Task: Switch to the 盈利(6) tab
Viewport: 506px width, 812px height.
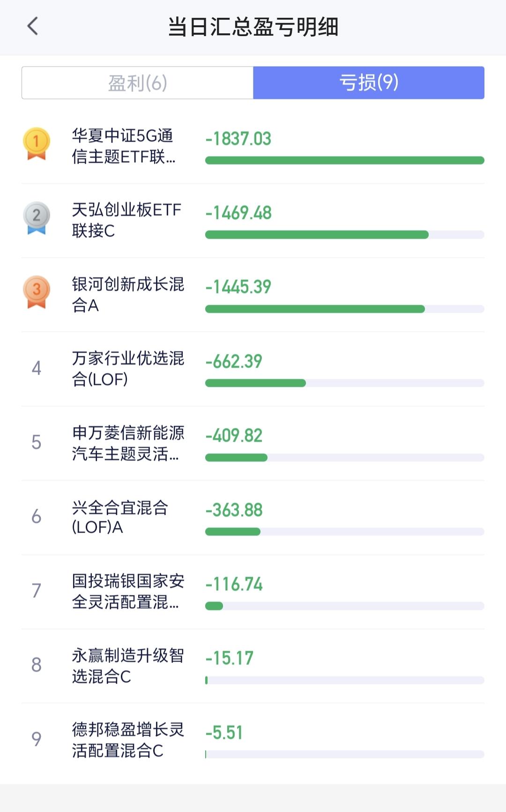Action: (137, 83)
